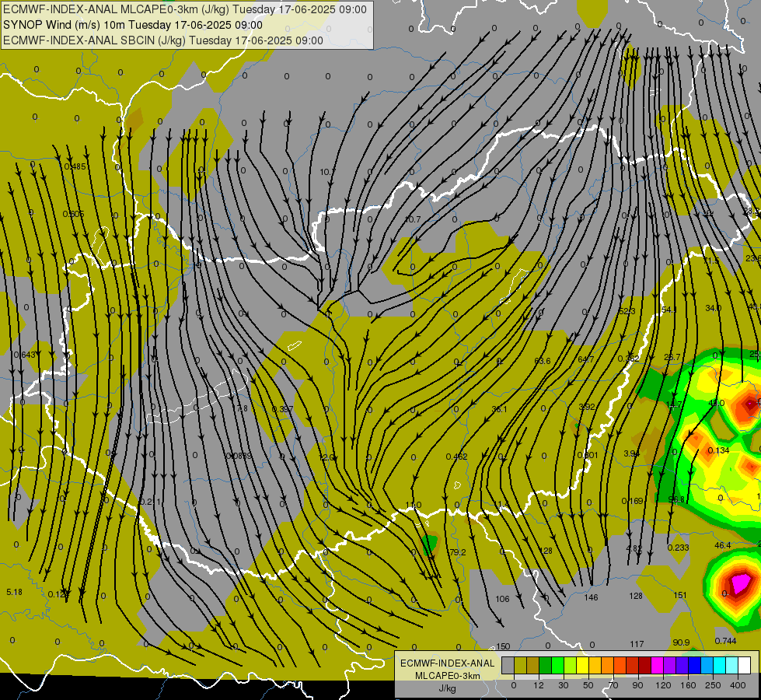Screen dimensions: 761x700
Task: Click the map value 14.7
Action: click(674, 404)
